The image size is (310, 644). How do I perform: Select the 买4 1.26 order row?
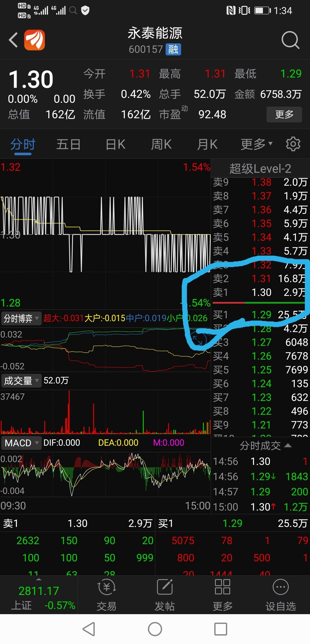coord(260,356)
